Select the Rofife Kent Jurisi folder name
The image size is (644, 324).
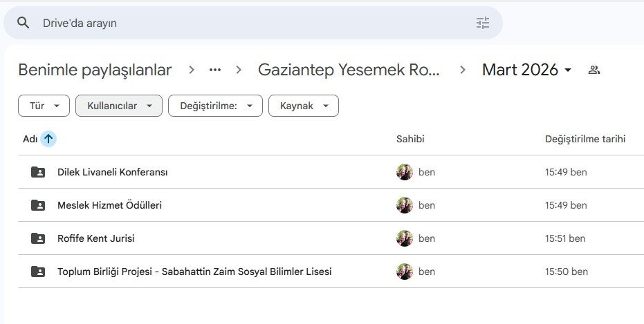coord(96,238)
